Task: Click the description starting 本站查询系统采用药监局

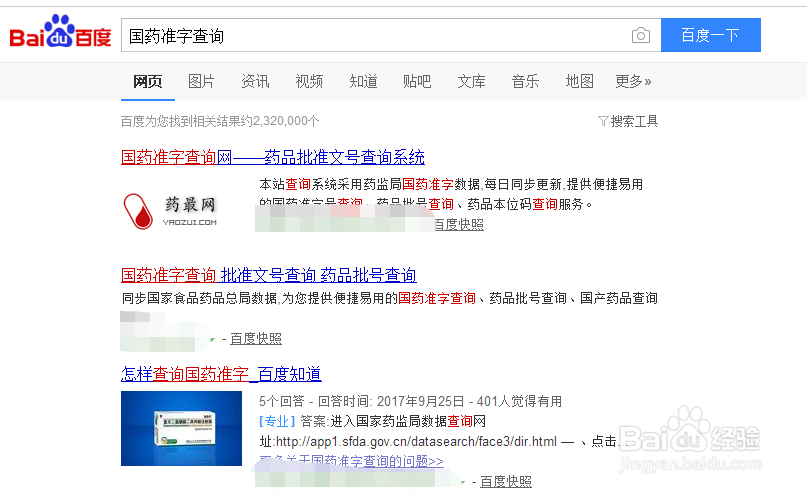Action: (451, 195)
